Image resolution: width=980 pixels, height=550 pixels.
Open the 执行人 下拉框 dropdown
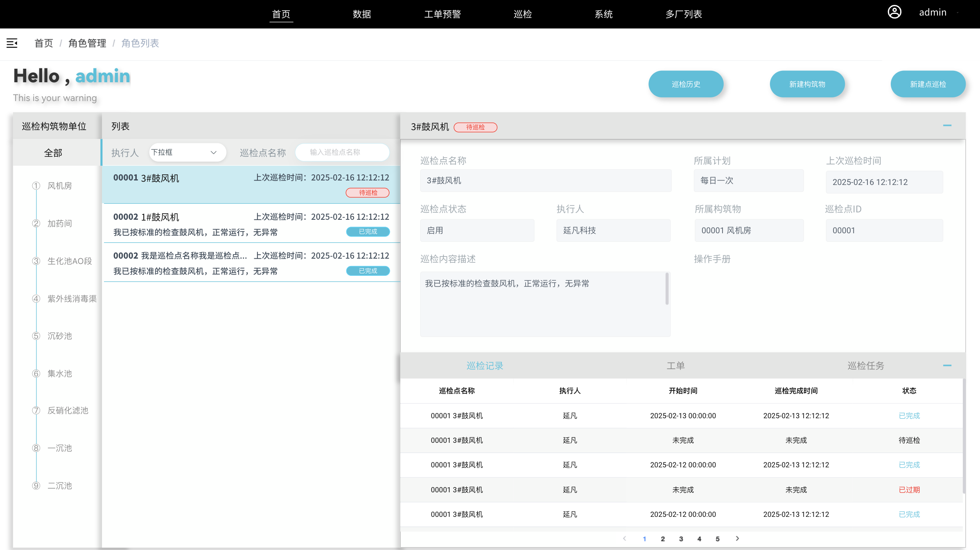point(187,152)
